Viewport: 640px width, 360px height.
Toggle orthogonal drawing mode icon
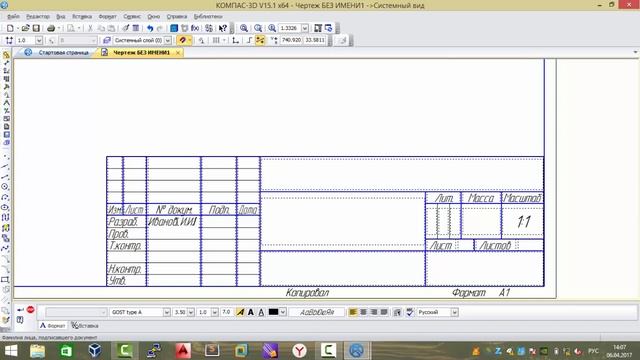point(249,40)
